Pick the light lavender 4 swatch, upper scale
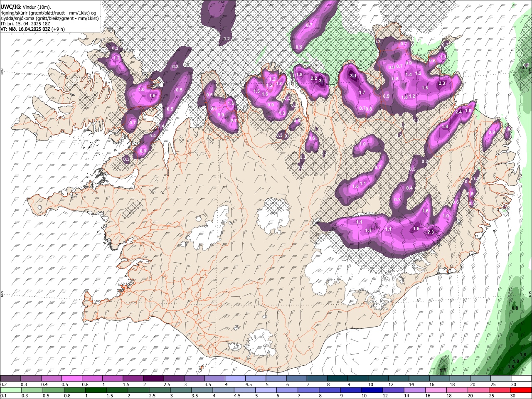Screen dimensions: 532x399 (x=235, y=378)
